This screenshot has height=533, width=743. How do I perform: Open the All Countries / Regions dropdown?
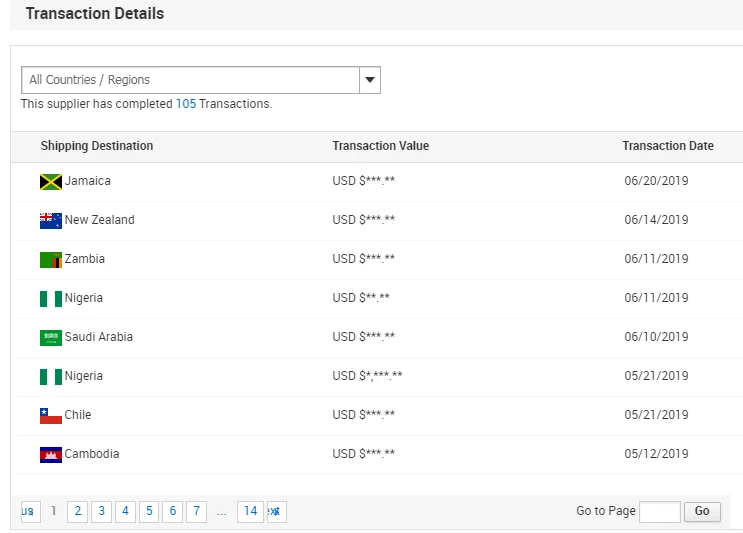(190, 80)
